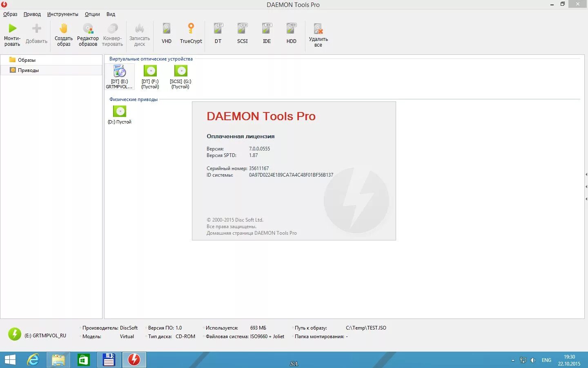Select the [DT] (F:) empty drive
The height and width of the screenshot is (368, 588).
(150, 77)
